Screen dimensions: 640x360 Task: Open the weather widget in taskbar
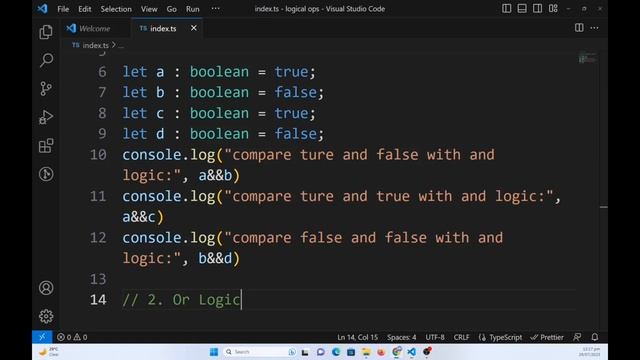coord(49,352)
